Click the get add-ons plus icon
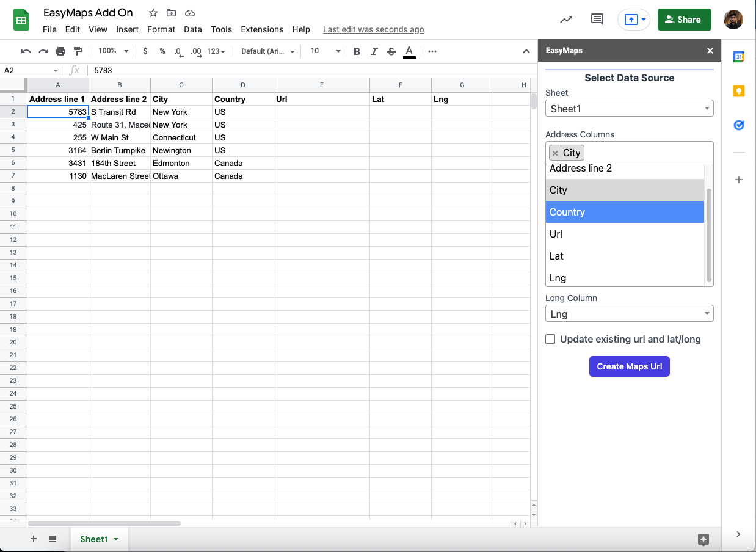Viewport: 756px width, 552px height. 739,180
